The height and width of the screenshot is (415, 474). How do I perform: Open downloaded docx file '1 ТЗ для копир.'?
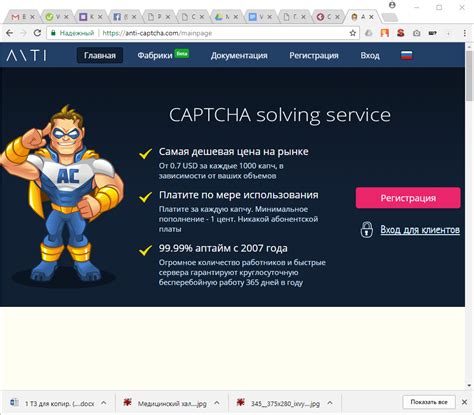(x=53, y=403)
